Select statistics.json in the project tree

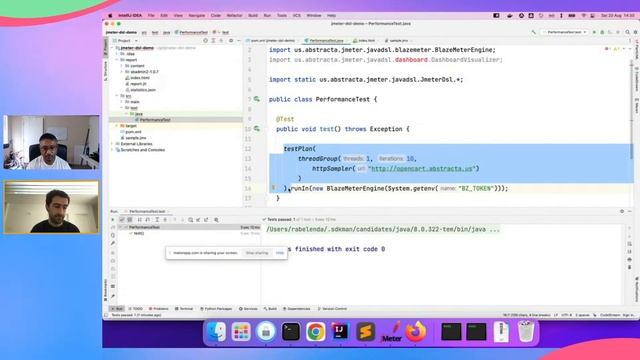point(141,89)
